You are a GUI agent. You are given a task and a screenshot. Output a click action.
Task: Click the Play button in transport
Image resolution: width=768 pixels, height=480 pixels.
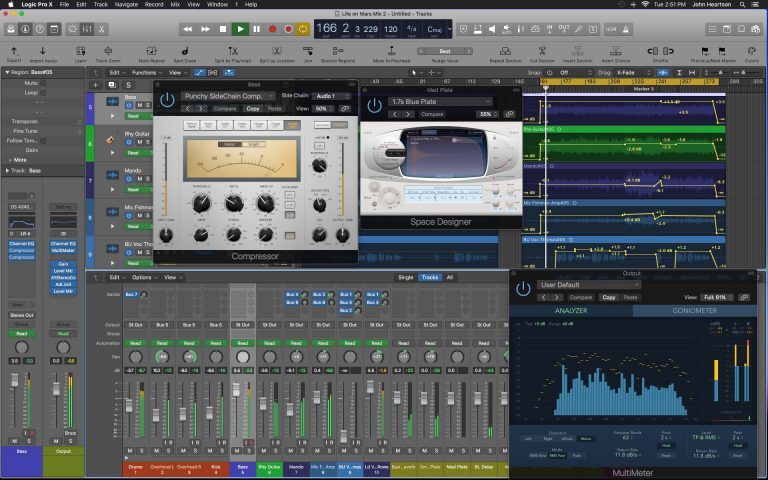pyautogui.click(x=239, y=29)
